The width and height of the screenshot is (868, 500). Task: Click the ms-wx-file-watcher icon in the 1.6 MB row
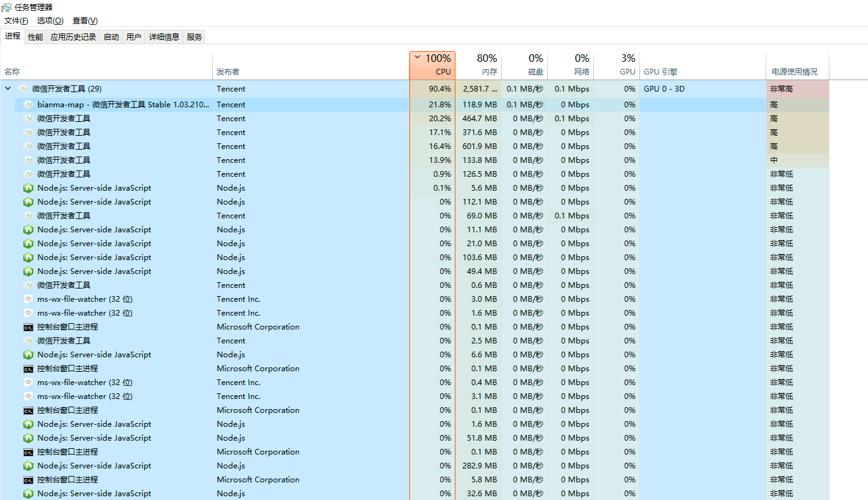pos(28,313)
